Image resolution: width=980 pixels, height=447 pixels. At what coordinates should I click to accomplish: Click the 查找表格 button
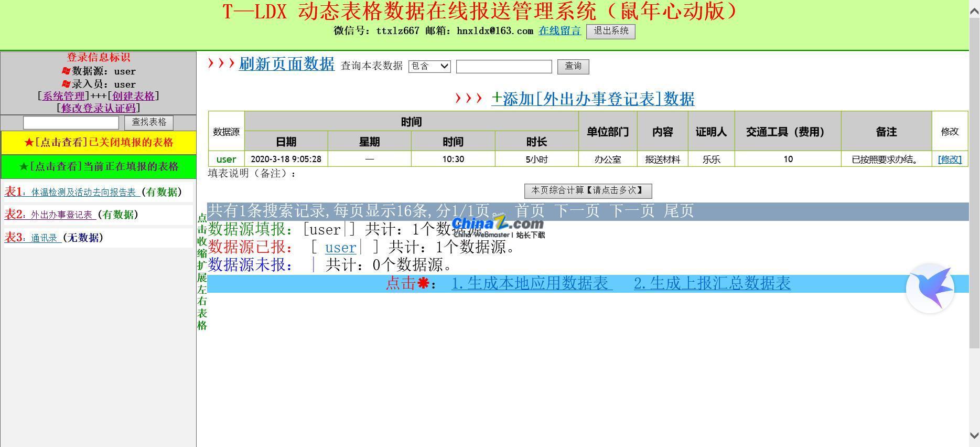coord(149,122)
